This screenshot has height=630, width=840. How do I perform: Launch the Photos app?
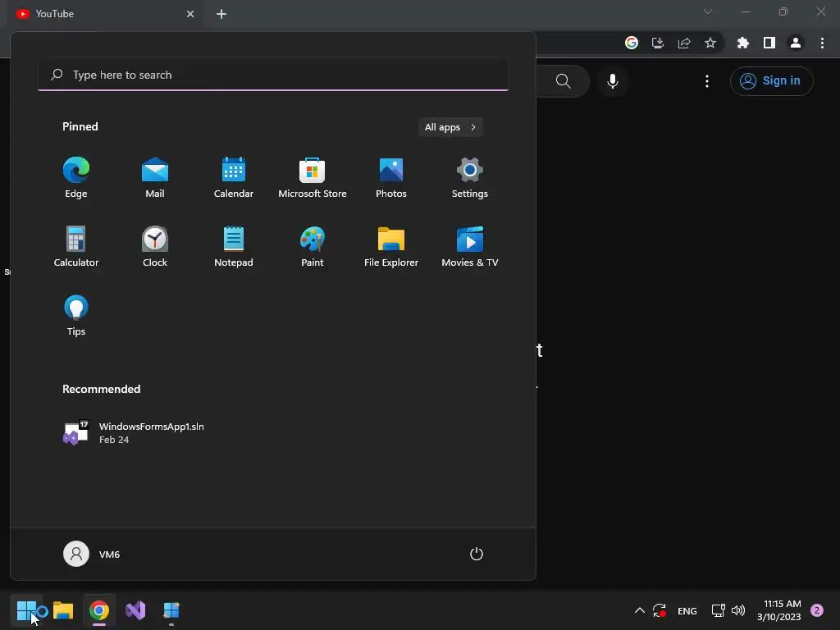(x=391, y=178)
